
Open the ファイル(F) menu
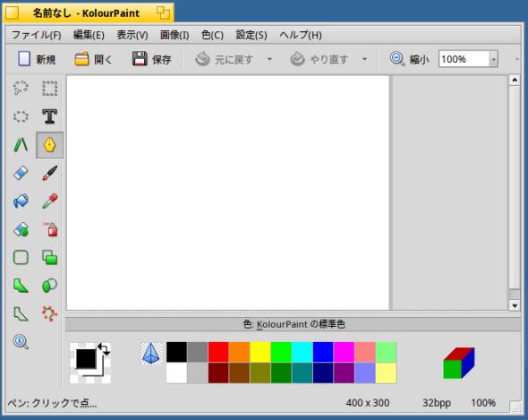[x=37, y=35]
